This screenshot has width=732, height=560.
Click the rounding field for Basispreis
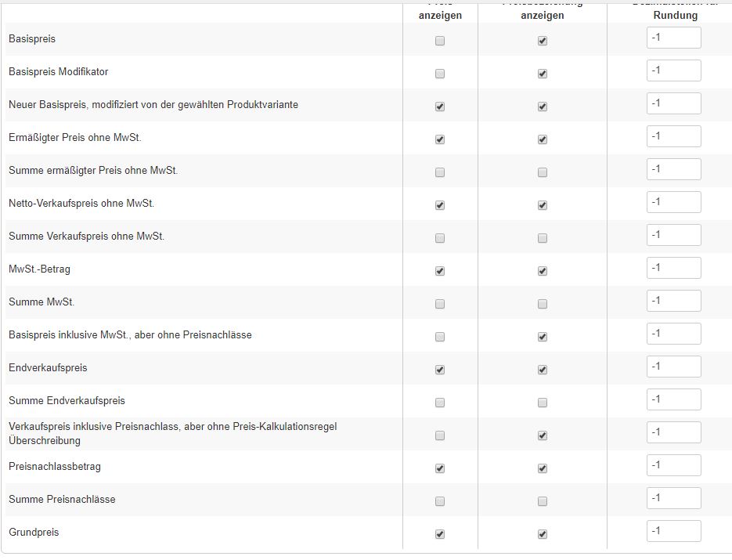[x=673, y=38]
